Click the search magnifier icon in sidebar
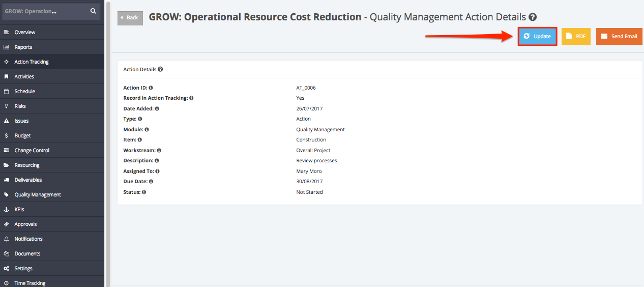The height and width of the screenshot is (287, 644). [x=93, y=11]
